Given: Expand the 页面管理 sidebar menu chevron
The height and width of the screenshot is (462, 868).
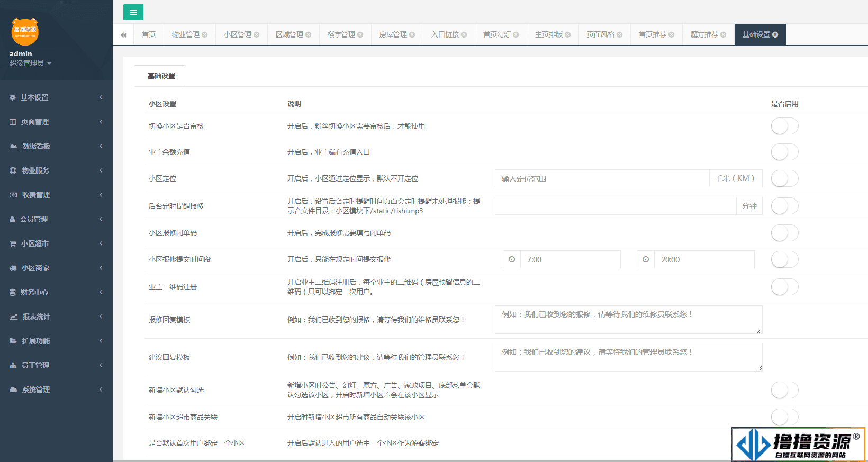Looking at the screenshot, I should 101,122.
